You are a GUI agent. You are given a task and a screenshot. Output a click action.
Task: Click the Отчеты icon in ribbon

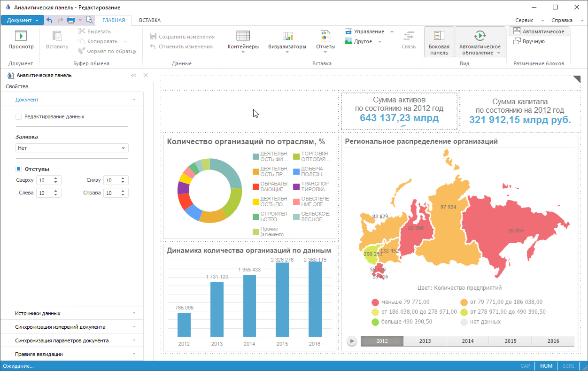(x=325, y=36)
